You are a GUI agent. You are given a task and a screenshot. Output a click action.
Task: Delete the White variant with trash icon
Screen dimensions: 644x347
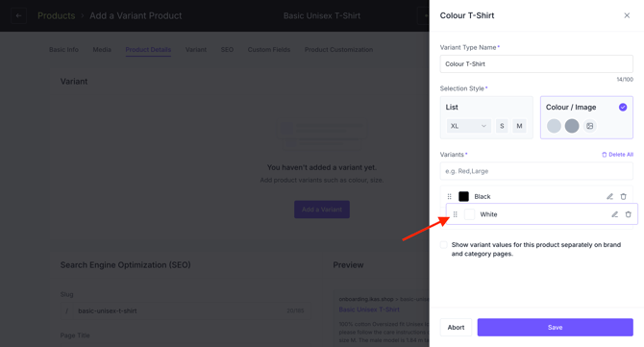point(629,214)
